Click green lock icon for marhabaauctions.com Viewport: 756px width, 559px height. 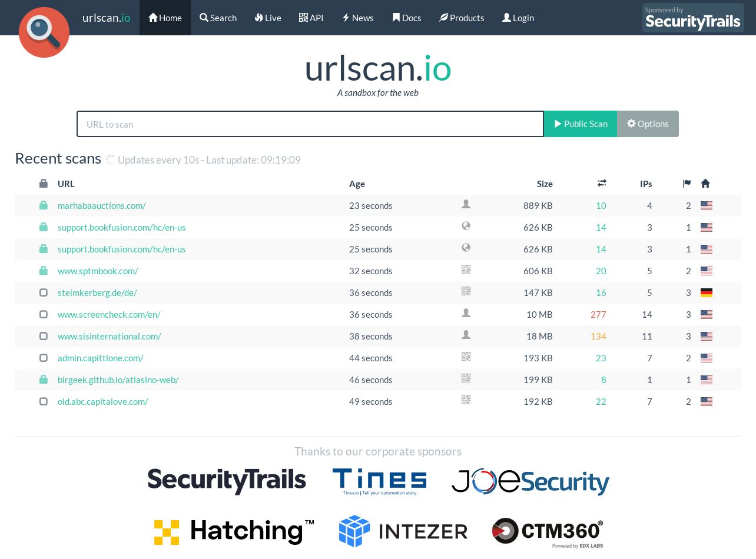pyautogui.click(x=44, y=205)
